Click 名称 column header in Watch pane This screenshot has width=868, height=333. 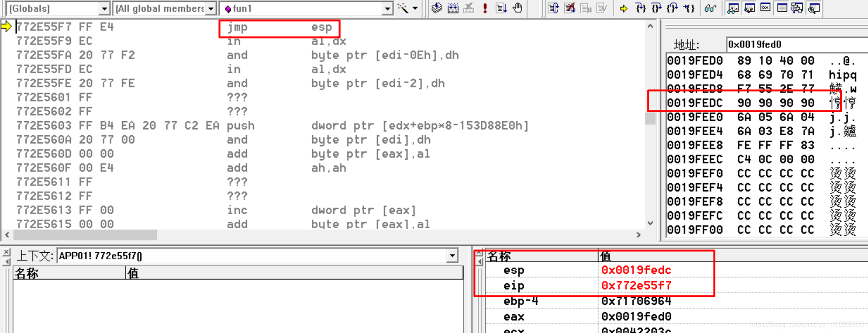pyautogui.click(x=541, y=256)
